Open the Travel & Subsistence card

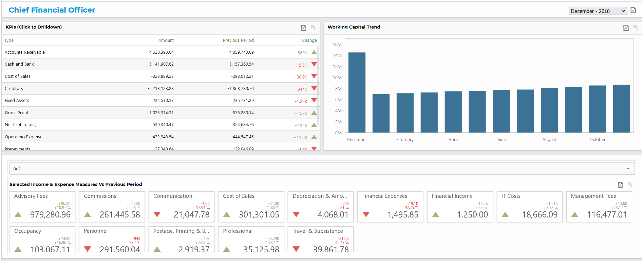click(321, 239)
